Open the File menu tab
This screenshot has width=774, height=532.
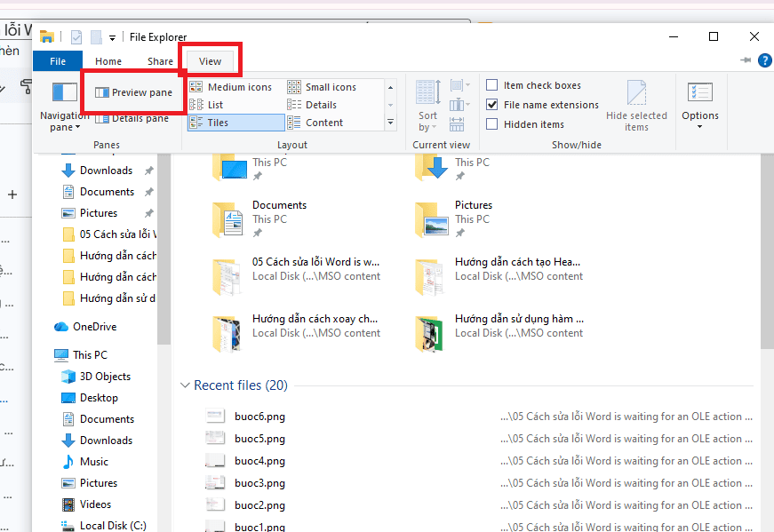pyautogui.click(x=58, y=61)
